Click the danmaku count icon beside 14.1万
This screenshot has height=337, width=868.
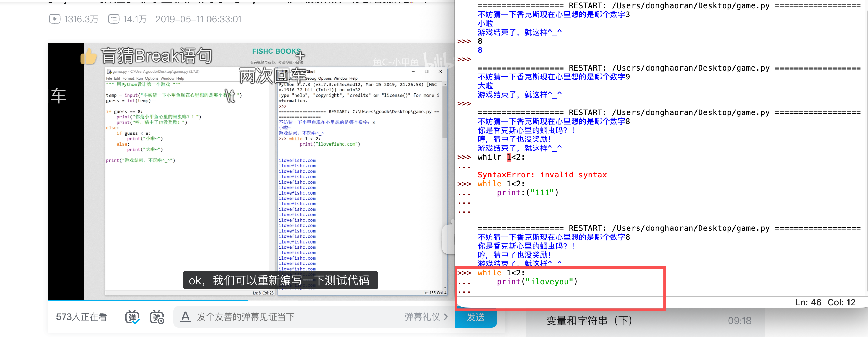coord(114,19)
